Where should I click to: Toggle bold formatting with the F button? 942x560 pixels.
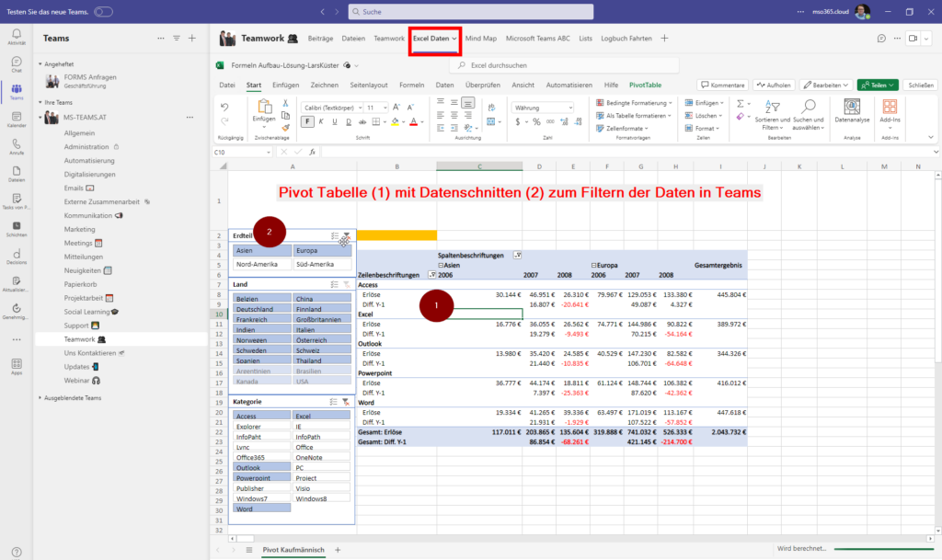coord(307,122)
